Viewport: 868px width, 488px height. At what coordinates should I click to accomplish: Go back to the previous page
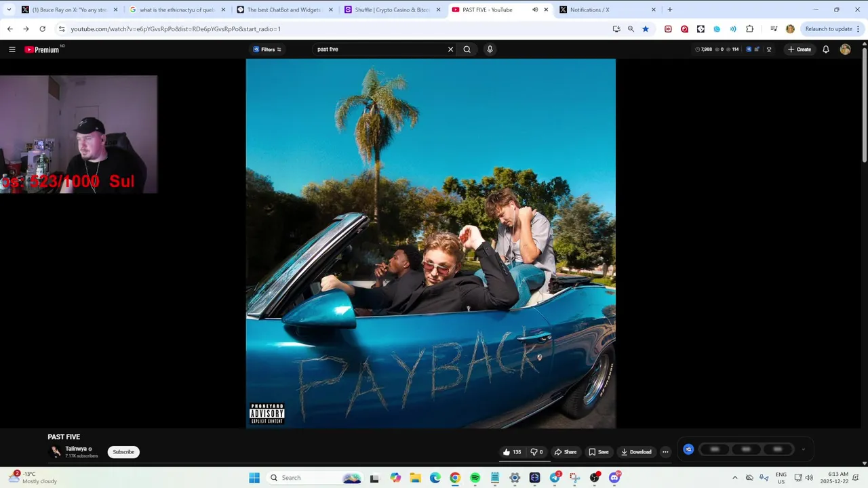(x=9, y=29)
